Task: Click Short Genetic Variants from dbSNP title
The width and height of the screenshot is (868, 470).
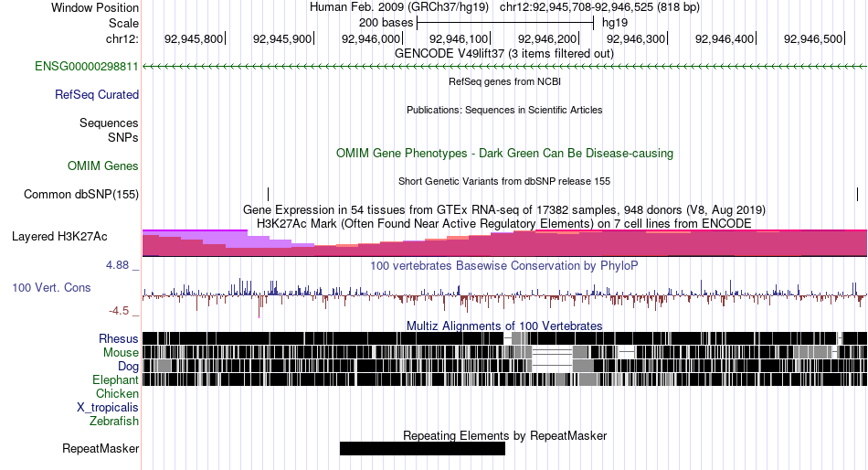Action: coord(504,181)
